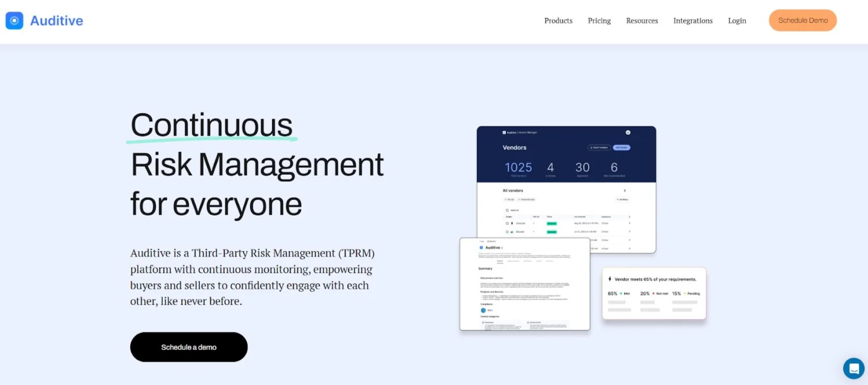Open the Products menu
The width and height of the screenshot is (868, 385).
coord(558,21)
